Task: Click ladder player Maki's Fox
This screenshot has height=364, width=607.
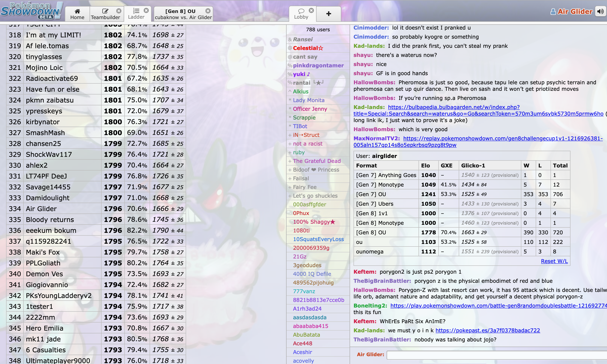Action: pyautogui.click(x=43, y=252)
